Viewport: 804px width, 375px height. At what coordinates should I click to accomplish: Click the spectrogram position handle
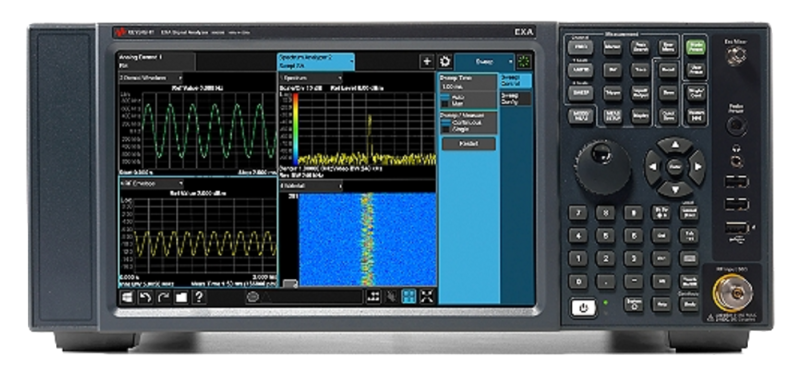tap(290, 283)
